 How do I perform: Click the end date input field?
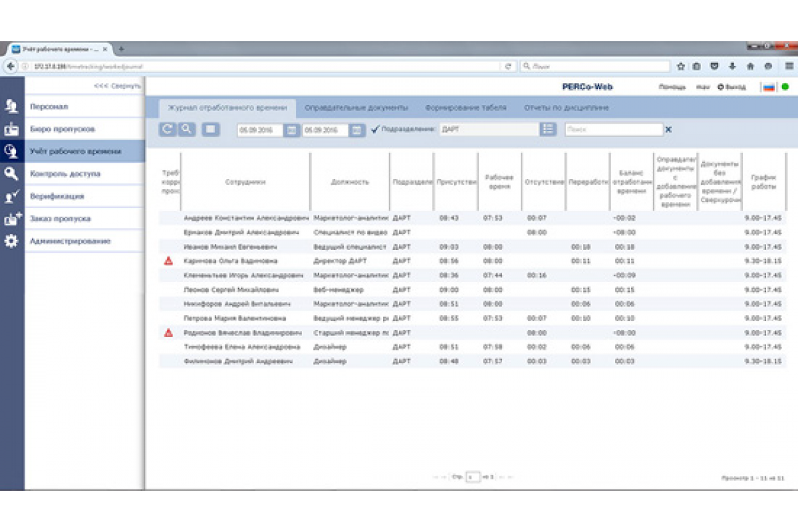click(326, 130)
